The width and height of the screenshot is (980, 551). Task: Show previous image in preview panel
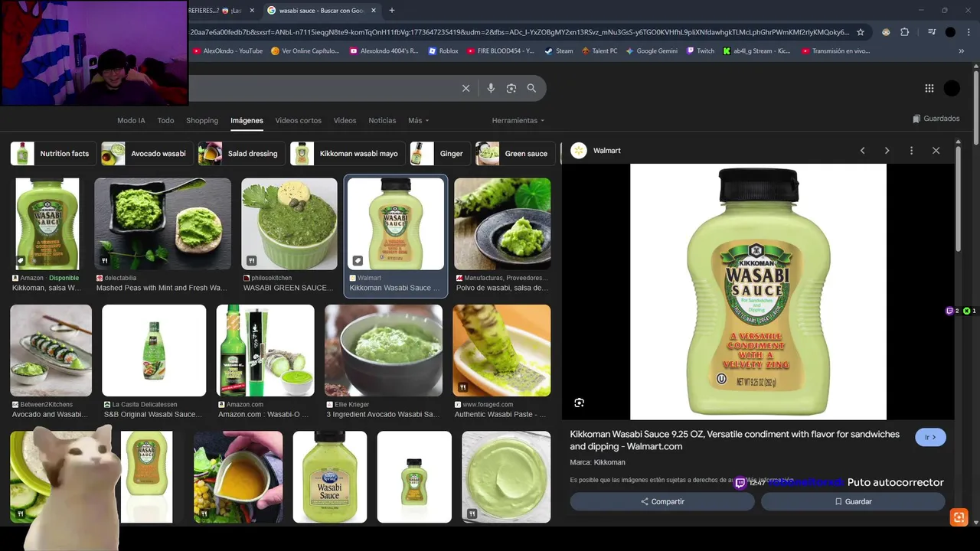coord(862,151)
